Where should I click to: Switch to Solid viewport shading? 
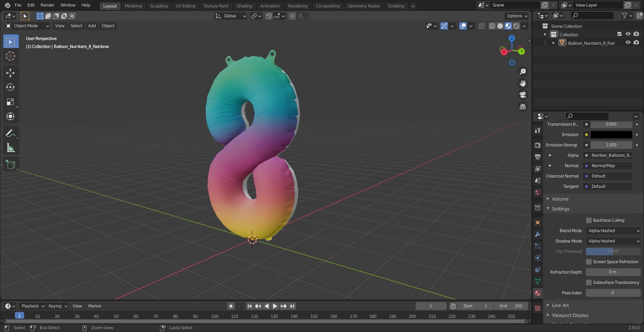coord(500,26)
